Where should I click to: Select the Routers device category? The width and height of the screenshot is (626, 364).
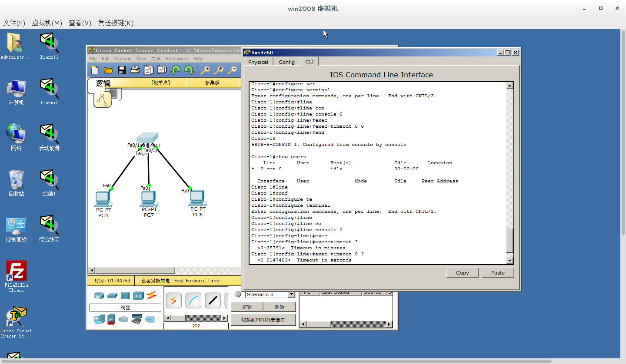pyautogui.click(x=99, y=296)
